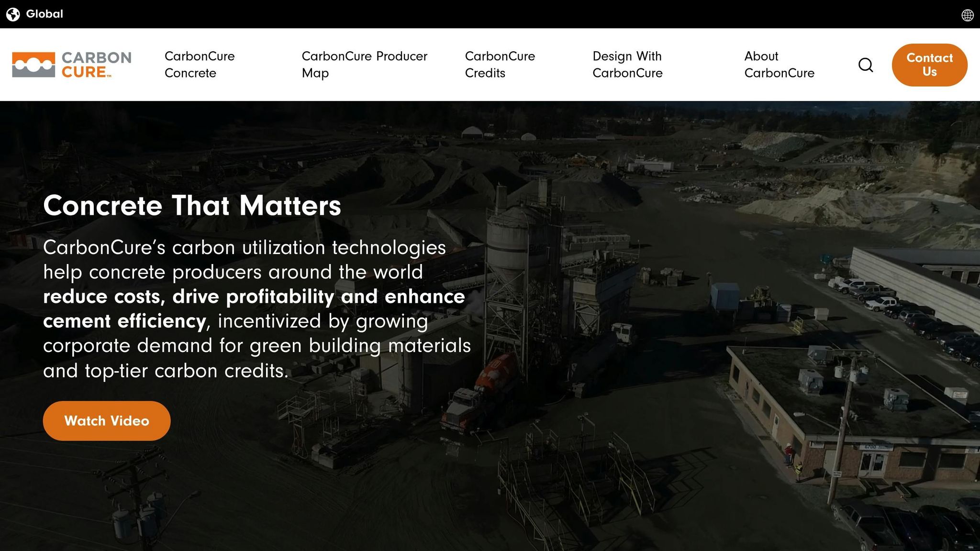This screenshot has width=980, height=551.
Task: Select the Global region label
Action: pos(45,14)
